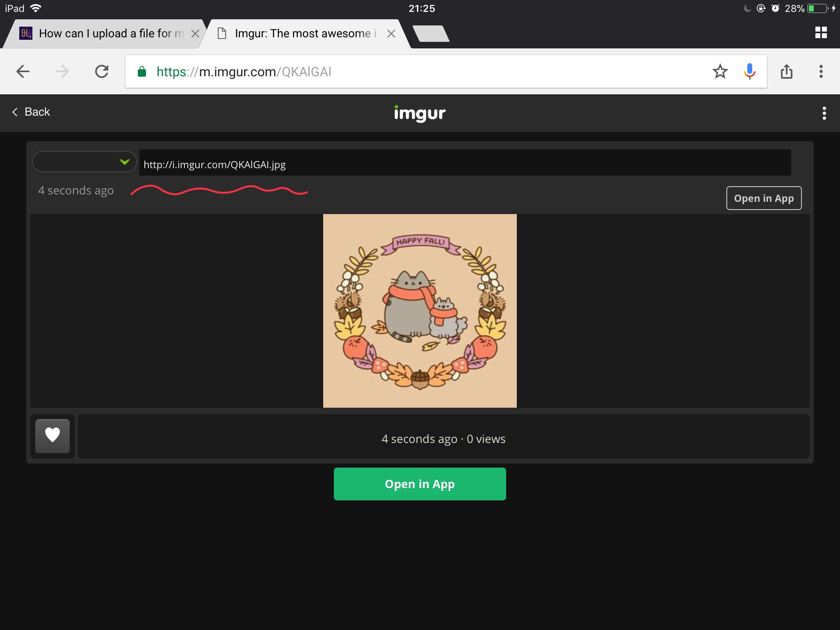Reload the imgur page
This screenshot has width=840, height=630.
click(x=102, y=71)
